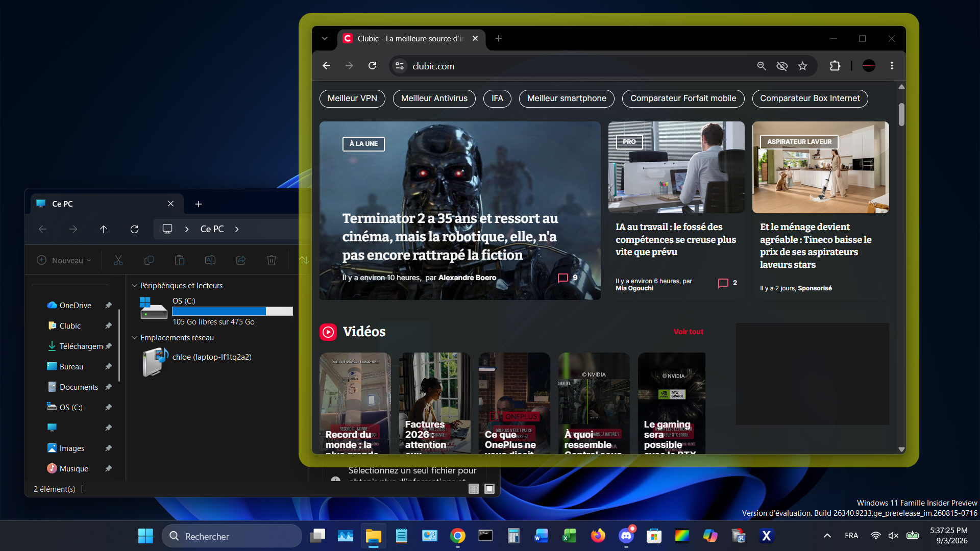
Task: Toggle the crossed-eye tracking protection icon
Action: [x=782, y=66]
